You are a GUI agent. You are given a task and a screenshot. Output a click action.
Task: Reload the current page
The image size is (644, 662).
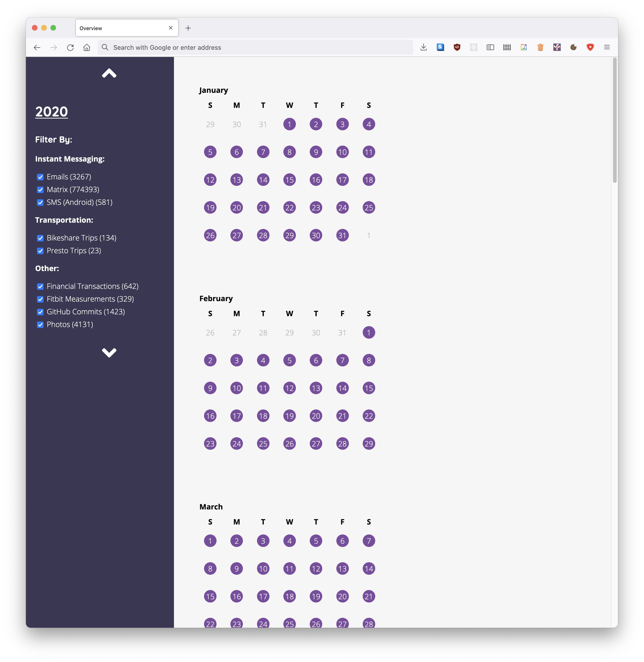pyautogui.click(x=70, y=47)
